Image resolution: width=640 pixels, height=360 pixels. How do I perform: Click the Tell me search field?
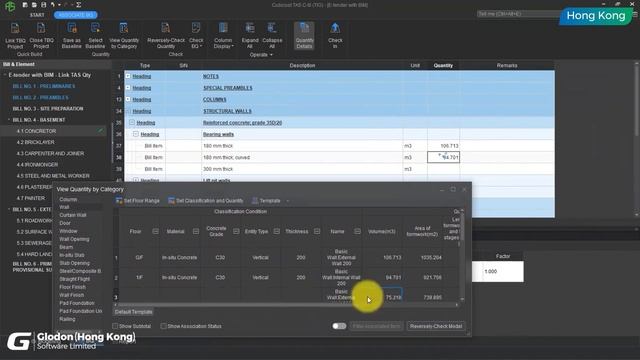tap(519, 14)
